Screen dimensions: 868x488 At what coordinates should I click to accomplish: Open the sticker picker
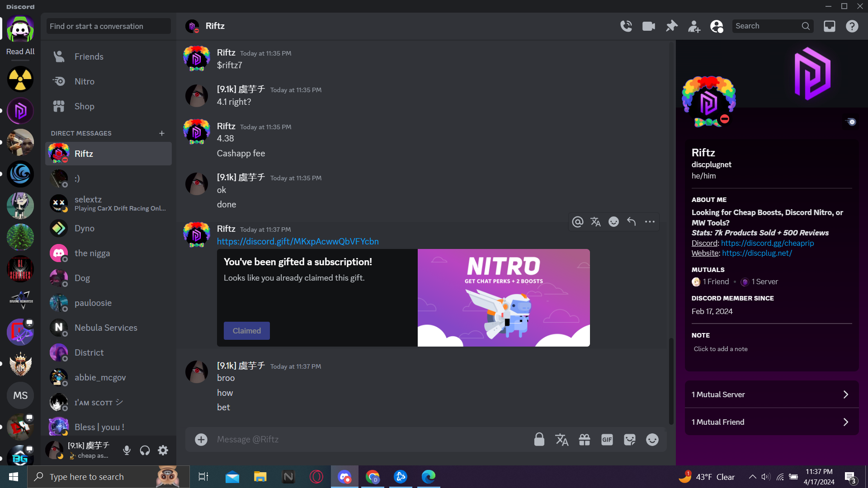tap(629, 440)
